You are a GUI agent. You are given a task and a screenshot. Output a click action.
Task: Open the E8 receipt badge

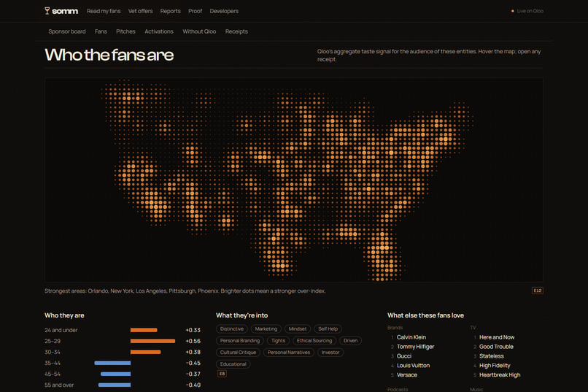[222, 374]
